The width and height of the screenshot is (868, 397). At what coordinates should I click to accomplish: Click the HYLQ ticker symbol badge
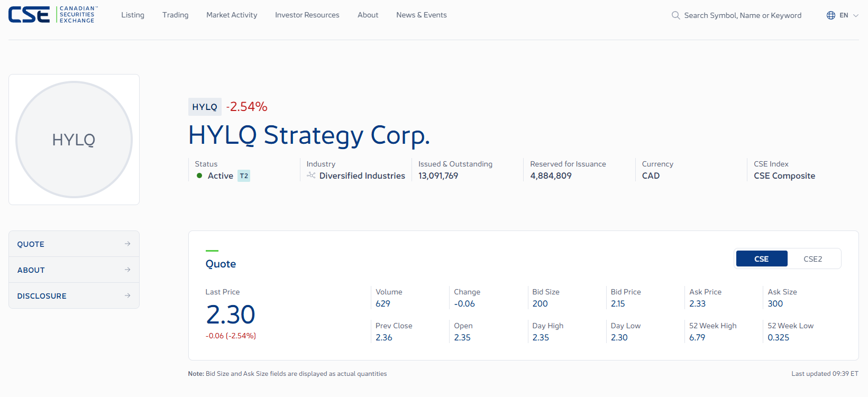point(205,107)
